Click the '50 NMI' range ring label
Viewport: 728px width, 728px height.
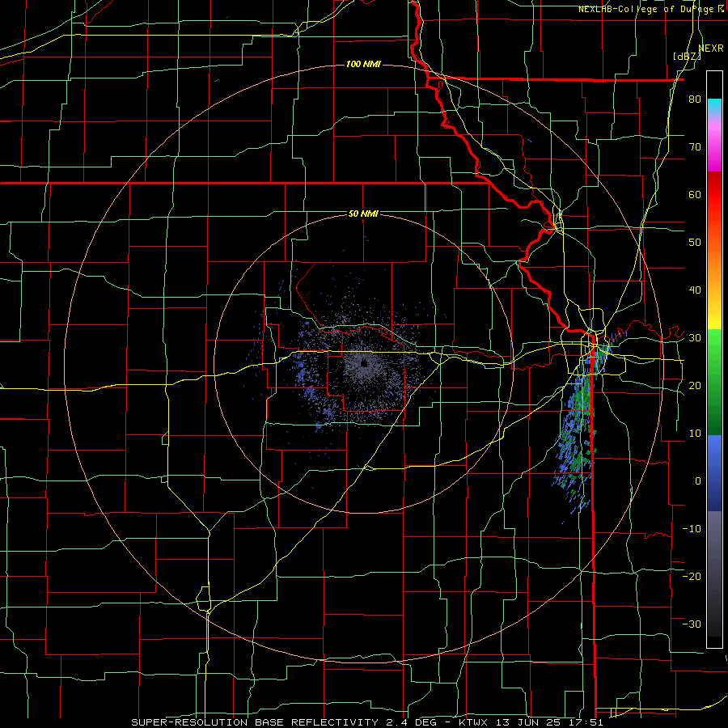point(363,214)
